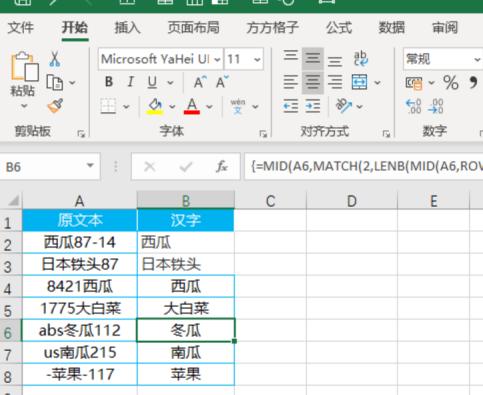Click the phonetic guide wén icon

pyautogui.click(x=238, y=106)
